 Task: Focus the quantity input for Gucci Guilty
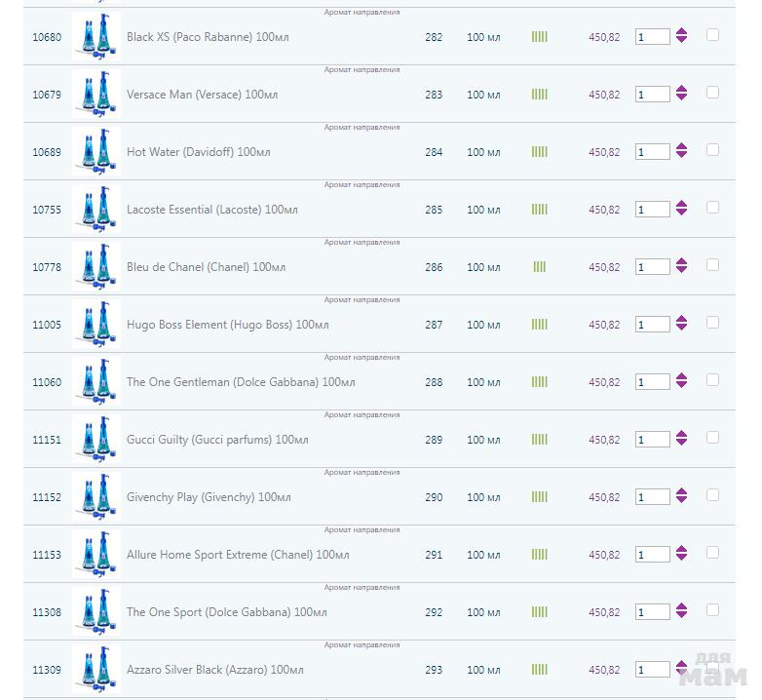click(x=651, y=440)
